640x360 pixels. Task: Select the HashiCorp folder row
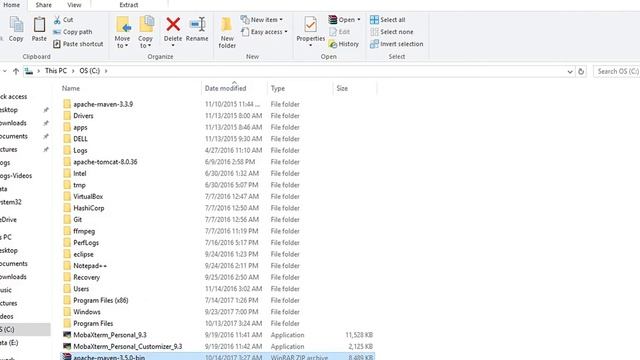(x=218, y=208)
